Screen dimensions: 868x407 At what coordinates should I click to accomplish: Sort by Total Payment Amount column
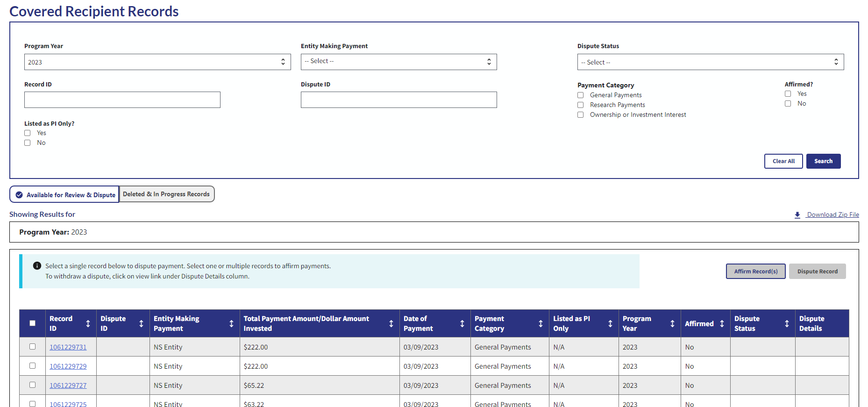pyautogui.click(x=391, y=323)
